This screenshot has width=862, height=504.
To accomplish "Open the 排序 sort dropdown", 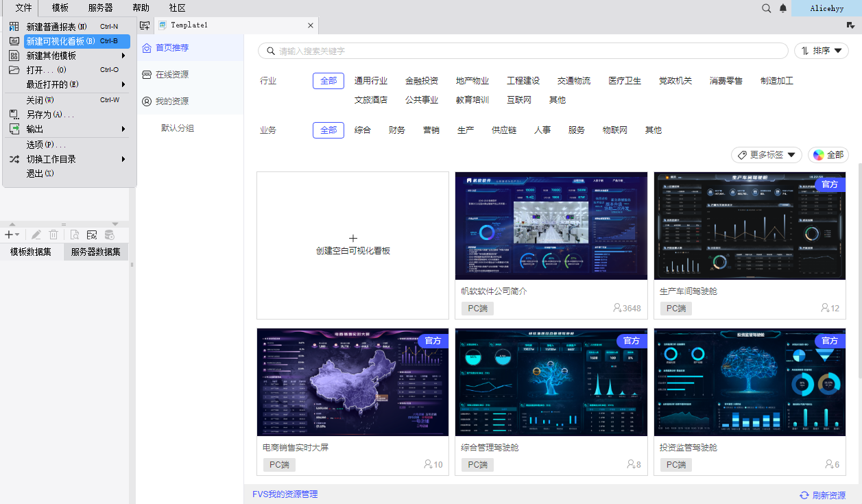I will click(x=822, y=51).
